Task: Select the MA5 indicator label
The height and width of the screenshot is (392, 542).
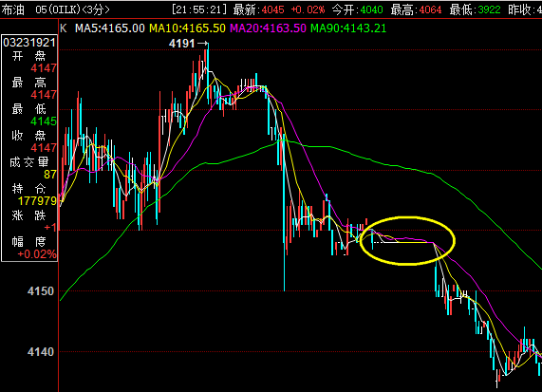Action: pos(110,28)
